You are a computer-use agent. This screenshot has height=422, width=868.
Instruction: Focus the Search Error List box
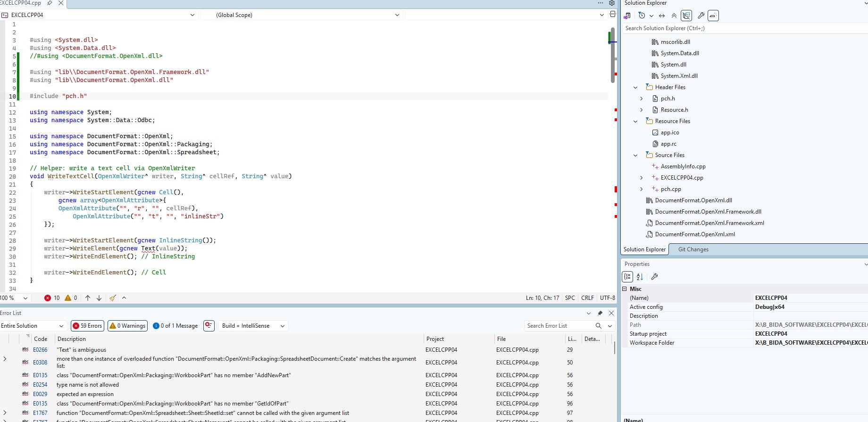[559, 326]
